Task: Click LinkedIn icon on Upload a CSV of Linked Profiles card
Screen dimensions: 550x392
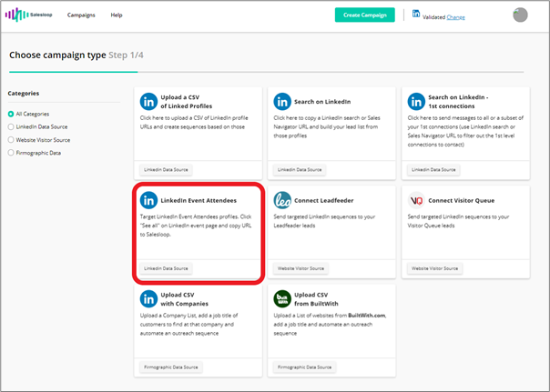Action: tap(148, 102)
